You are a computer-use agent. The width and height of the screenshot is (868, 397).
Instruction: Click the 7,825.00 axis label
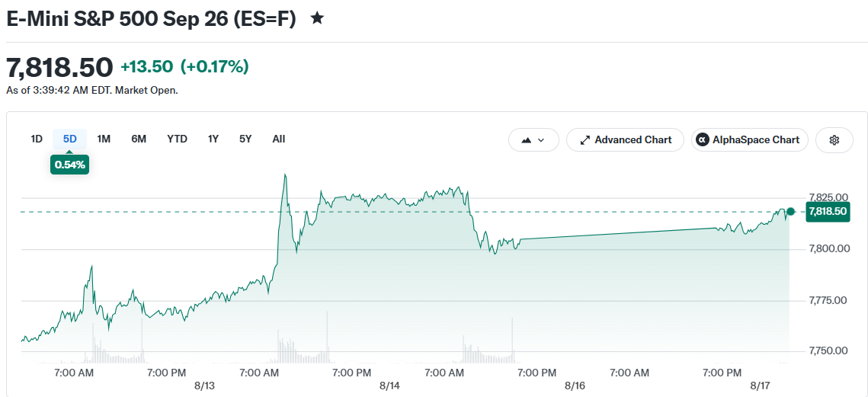tap(828, 197)
